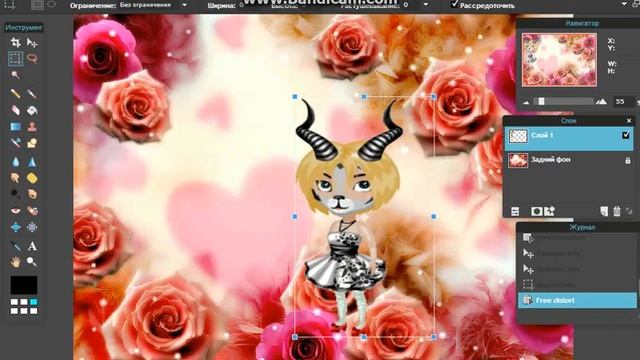
Task: Select the Gradient tool
Action: (x=16, y=127)
